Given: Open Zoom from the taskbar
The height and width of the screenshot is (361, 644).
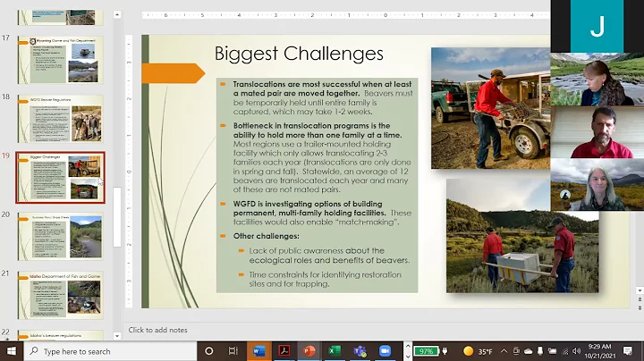Looking at the screenshot, I should 385,351.
